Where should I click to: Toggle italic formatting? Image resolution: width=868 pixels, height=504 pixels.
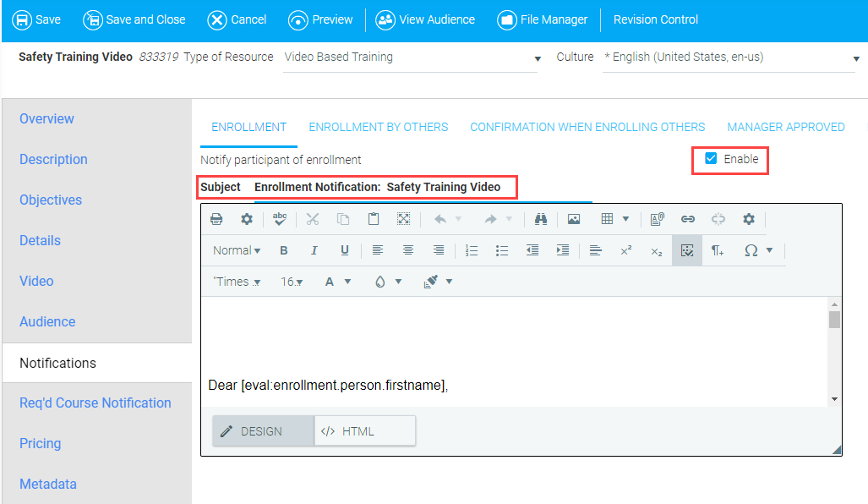[x=314, y=250]
